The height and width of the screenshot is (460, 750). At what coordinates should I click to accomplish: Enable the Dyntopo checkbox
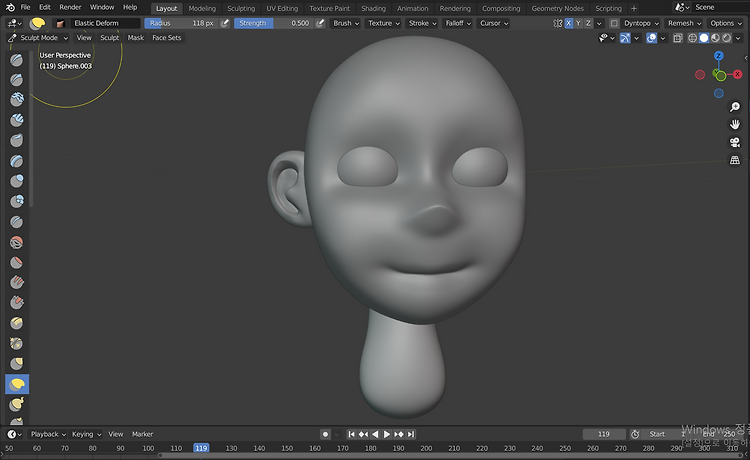614,23
